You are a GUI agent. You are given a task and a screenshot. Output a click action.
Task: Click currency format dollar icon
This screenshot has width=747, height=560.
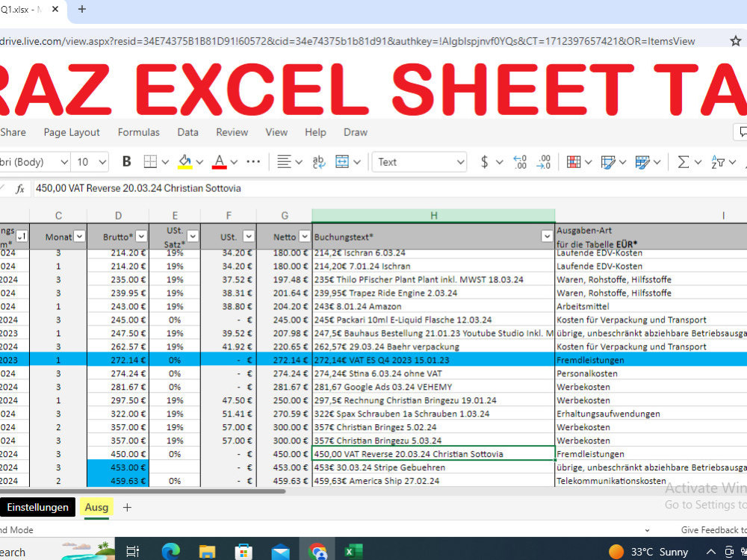[485, 162]
